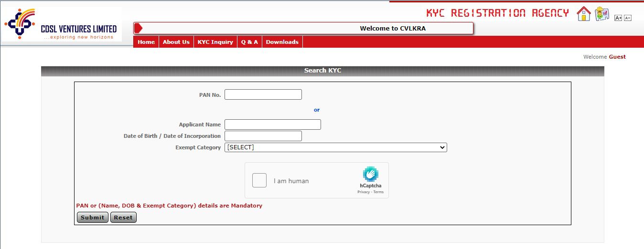The height and width of the screenshot is (249, 644).
Task: Open the Q & A menu
Action: (249, 42)
